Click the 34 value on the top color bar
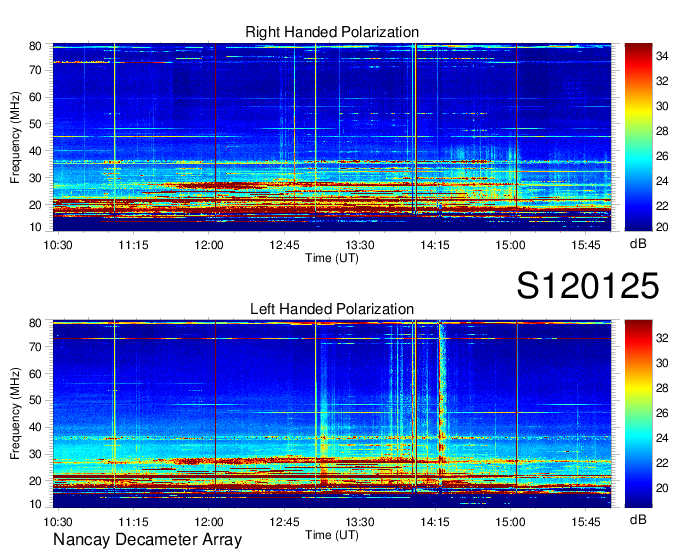The width and height of the screenshot is (680, 552). (x=662, y=56)
